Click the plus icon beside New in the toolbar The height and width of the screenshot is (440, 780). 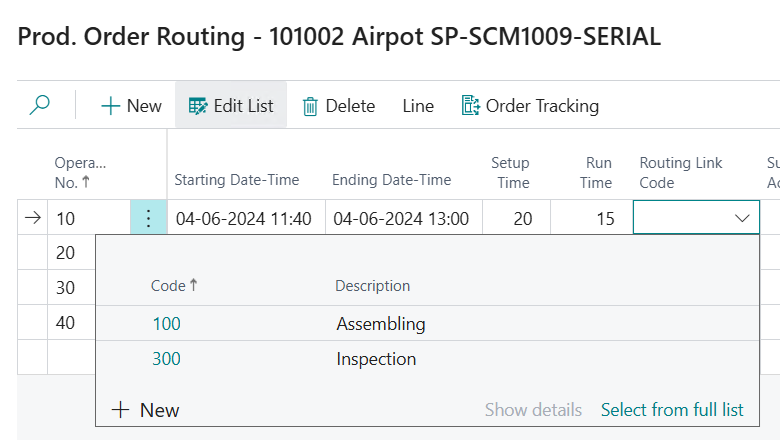111,106
